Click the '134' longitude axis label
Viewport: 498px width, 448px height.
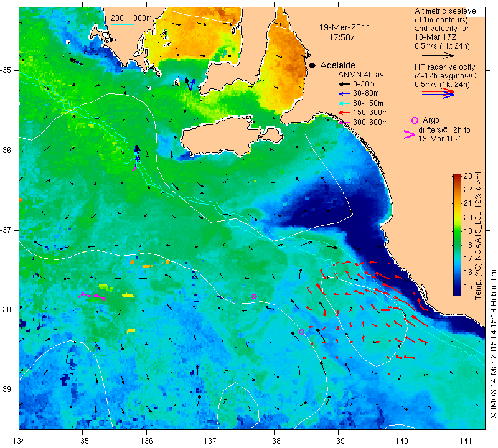pyautogui.click(x=19, y=441)
